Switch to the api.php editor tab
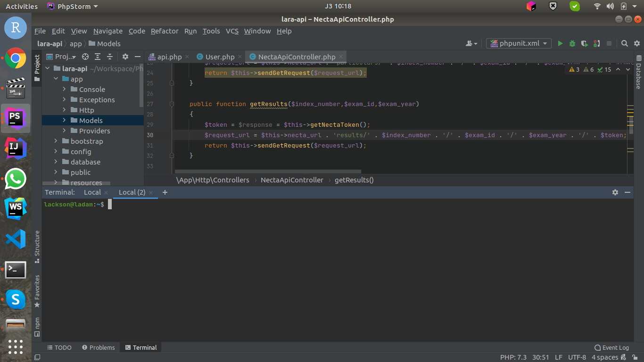644x362 pixels. click(169, 57)
